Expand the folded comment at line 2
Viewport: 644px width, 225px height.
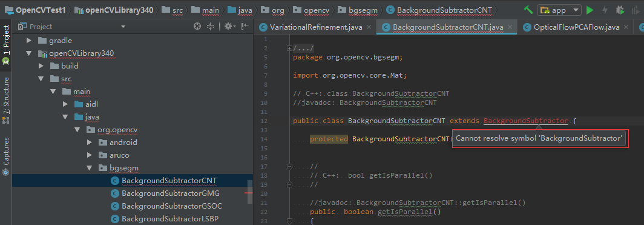click(289, 49)
